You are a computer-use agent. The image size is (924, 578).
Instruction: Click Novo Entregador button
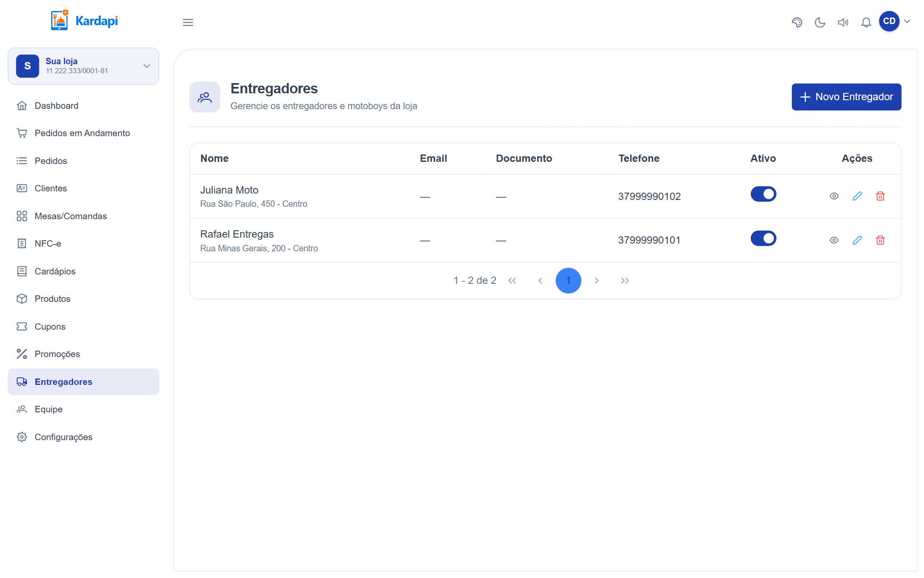846,97
